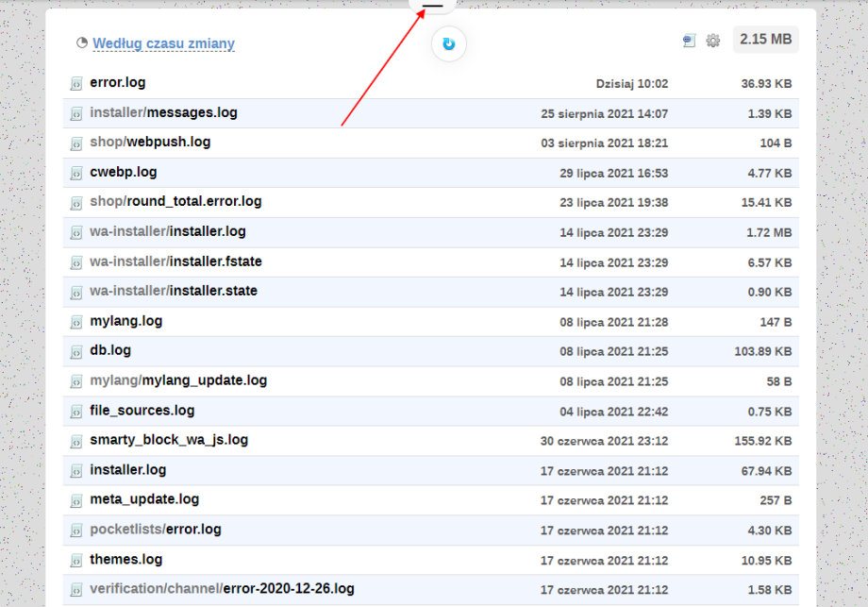The image size is (868, 607).
Task: Open the settings gear icon
Action: tap(713, 41)
